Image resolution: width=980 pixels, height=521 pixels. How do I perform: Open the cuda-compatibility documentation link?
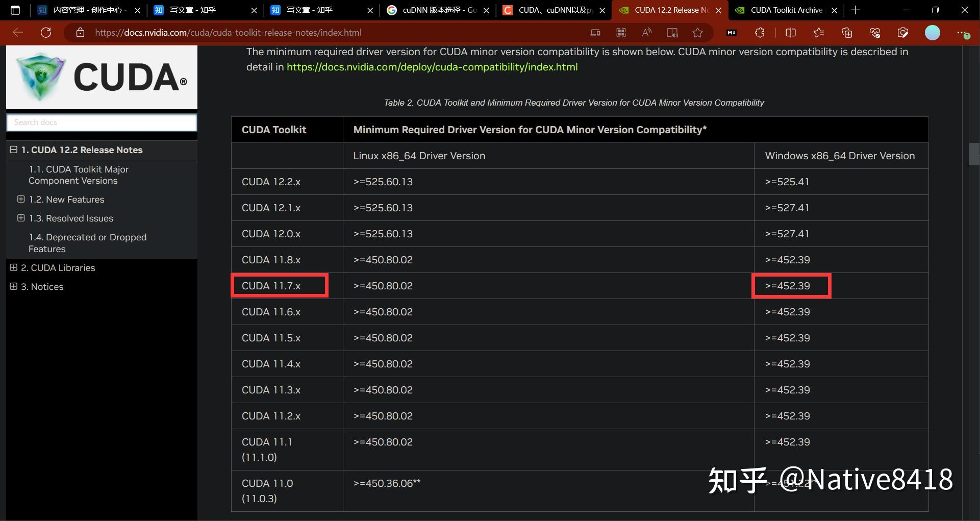[432, 66]
